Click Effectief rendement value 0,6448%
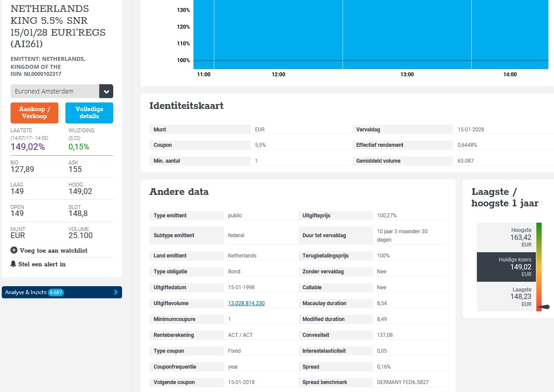The width and height of the screenshot is (554, 392). click(x=467, y=145)
